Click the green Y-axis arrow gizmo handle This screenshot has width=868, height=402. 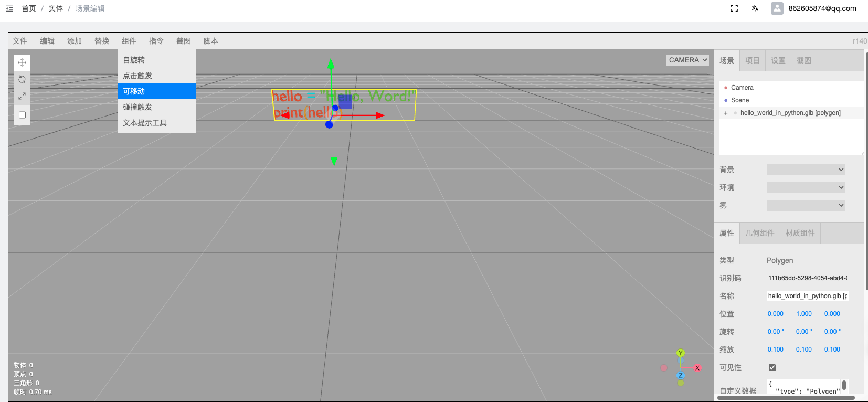click(331, 64)
